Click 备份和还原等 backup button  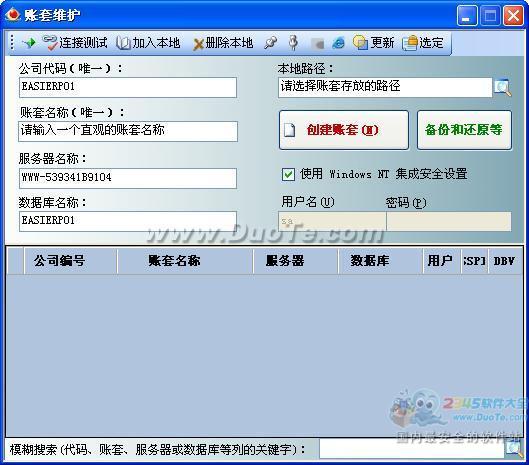[x=464, y=130]
